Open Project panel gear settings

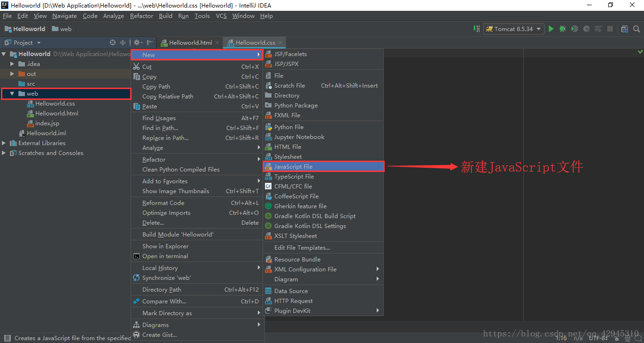pos(137,42)
